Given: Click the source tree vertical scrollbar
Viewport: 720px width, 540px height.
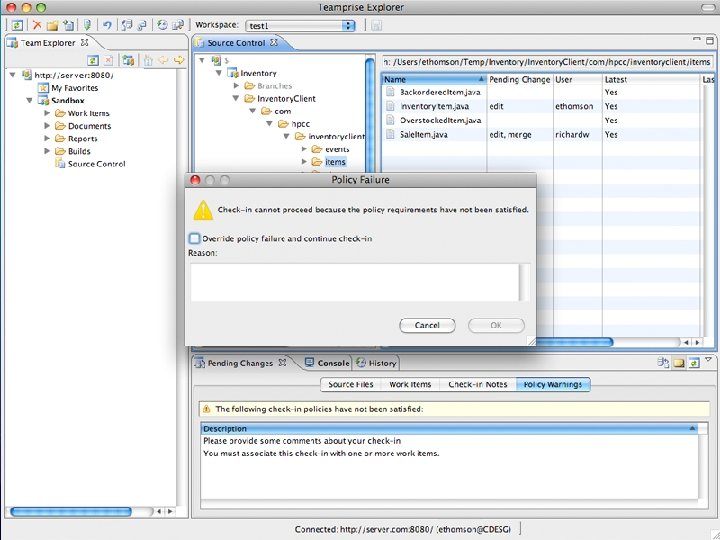Looking at the screenshot, I should click(x=370, y=115).
